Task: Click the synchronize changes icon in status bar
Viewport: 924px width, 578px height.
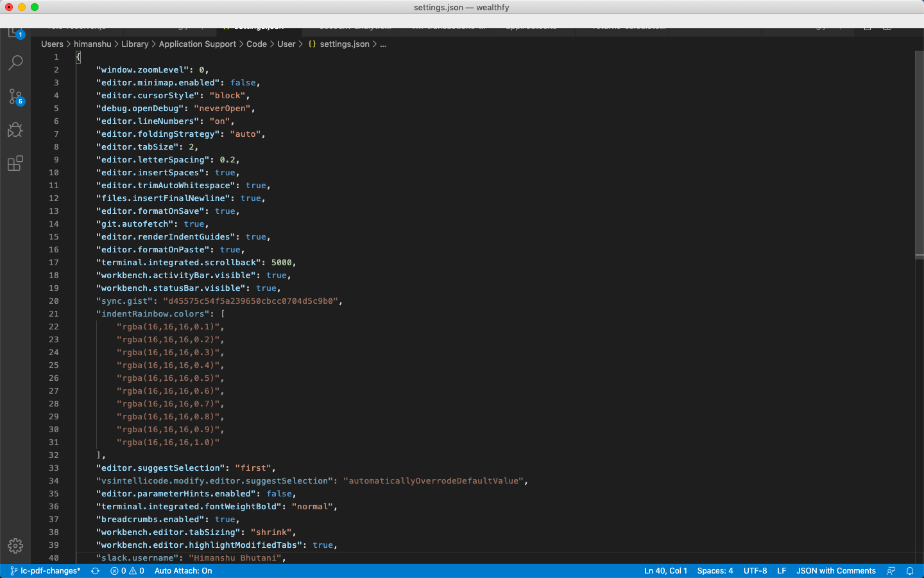Action: tap(94, 570)
